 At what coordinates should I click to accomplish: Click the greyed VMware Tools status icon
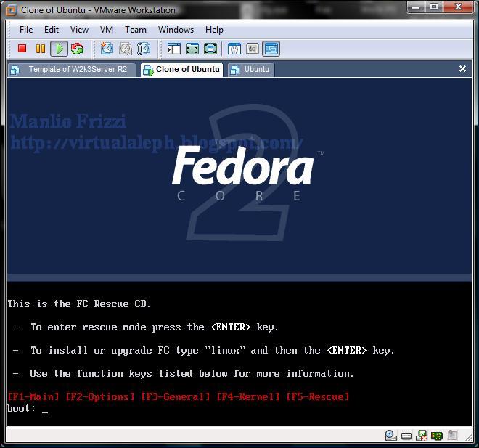coord(452,435)
